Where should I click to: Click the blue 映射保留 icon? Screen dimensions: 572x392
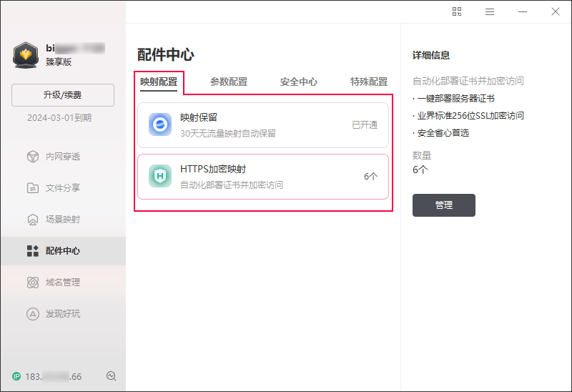(x=160, y=124)
